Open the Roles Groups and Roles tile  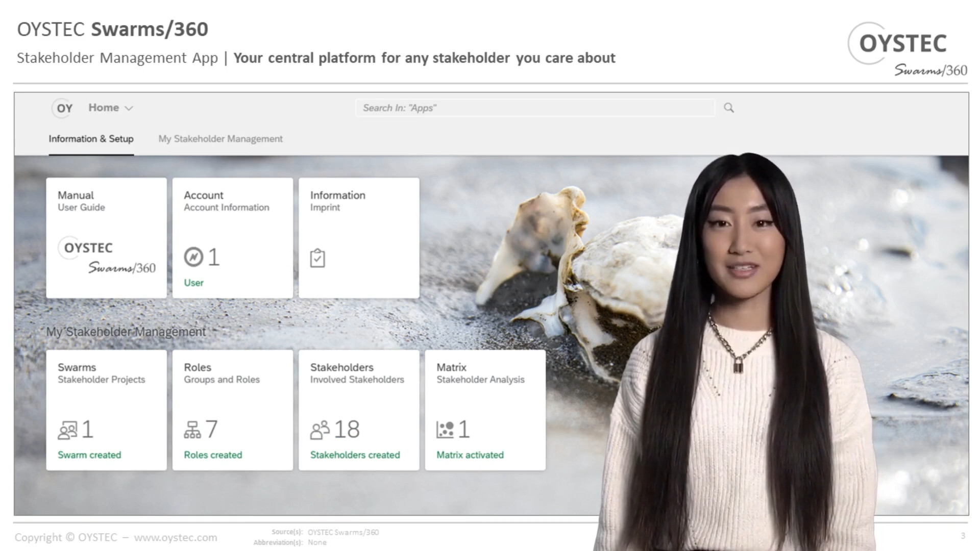click(233, 410)
